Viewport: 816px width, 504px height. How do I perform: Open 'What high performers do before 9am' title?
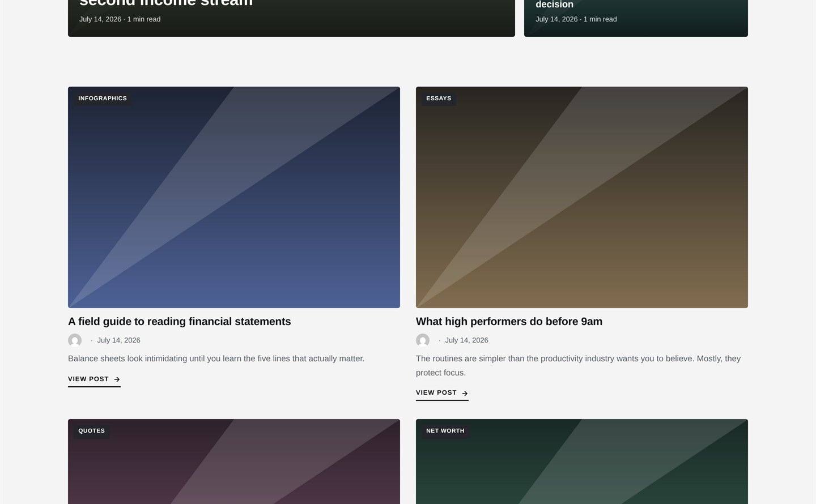pyautogui.click(x=509, y=322)
